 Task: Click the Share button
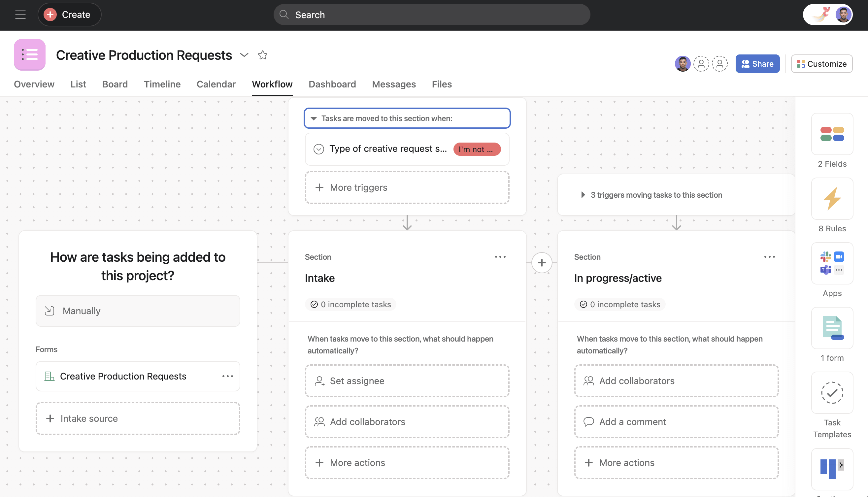coord(757,64)
